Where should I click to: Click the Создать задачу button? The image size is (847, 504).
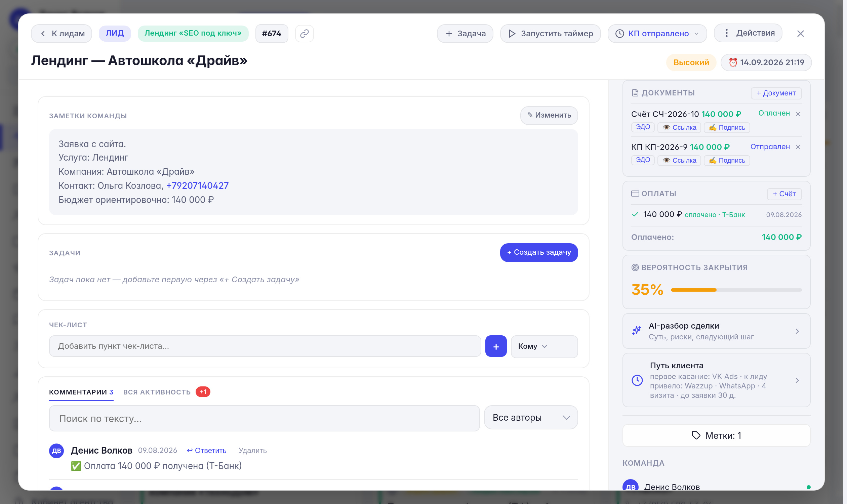click(538, 252)
